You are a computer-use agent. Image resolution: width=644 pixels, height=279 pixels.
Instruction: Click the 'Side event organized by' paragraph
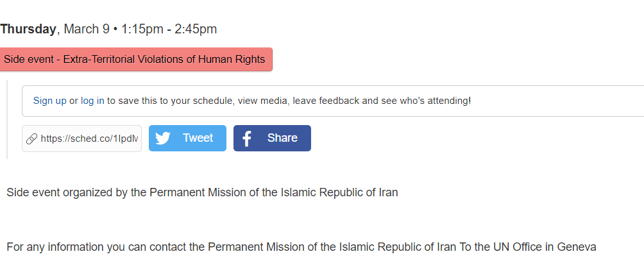point(202,192)
